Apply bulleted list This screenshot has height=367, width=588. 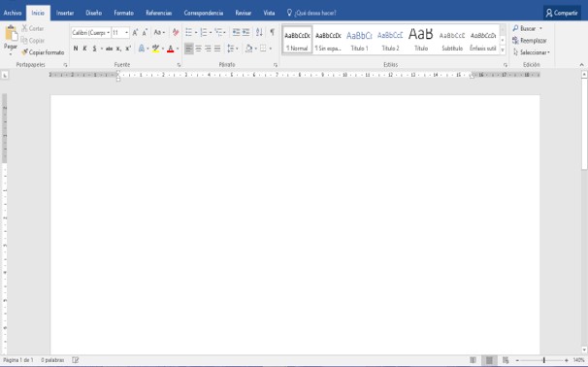click(189, 33)
